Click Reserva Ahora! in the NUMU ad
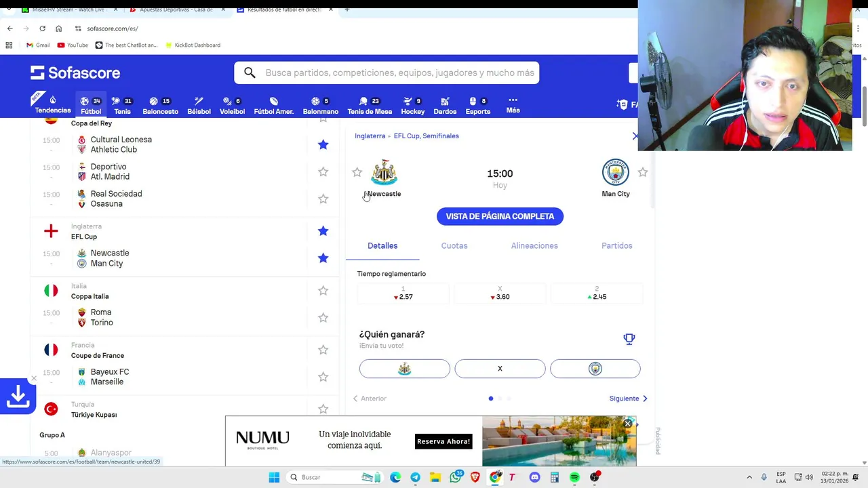The width and height of the screenshot is (868, 488). tap(443, 441)
